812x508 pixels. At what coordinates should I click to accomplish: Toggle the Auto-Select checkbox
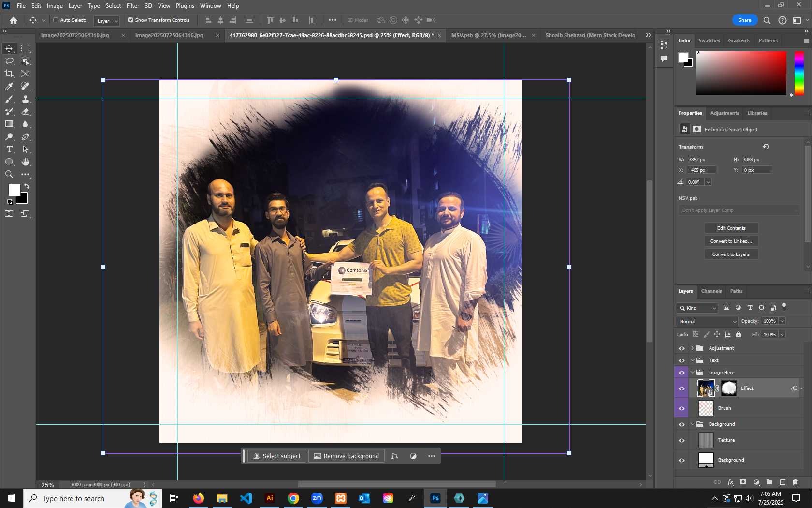56,20
